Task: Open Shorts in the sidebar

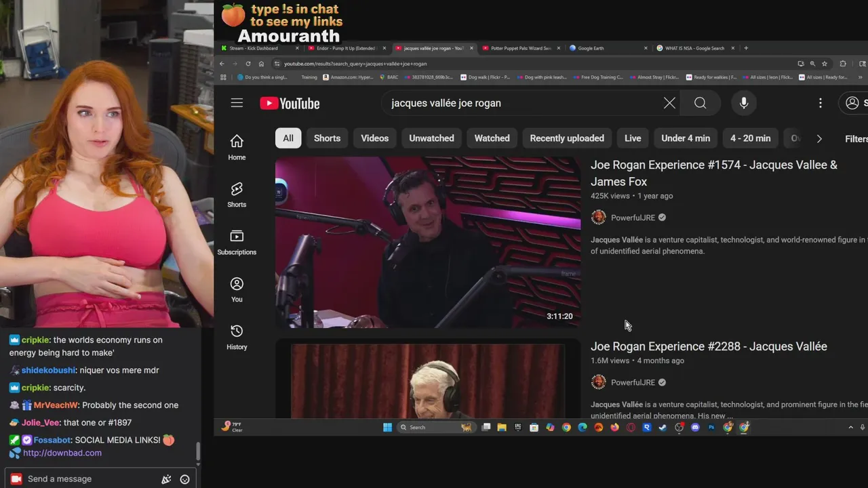Action: 237,195
